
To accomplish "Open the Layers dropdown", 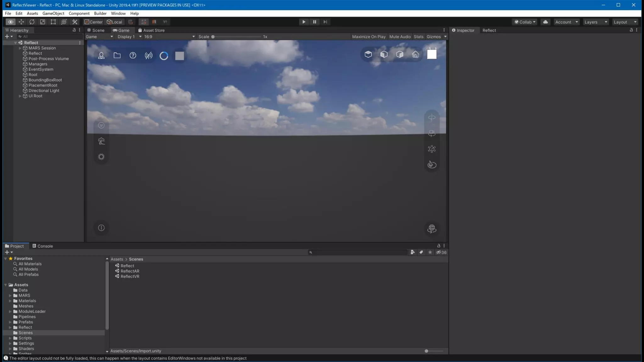I will point(595,22).
